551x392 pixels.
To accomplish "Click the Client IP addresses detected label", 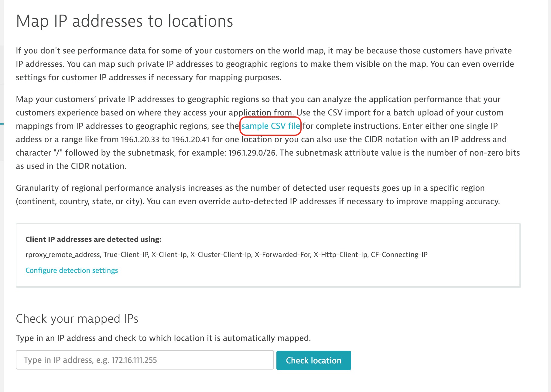I will tap(94, 239).
